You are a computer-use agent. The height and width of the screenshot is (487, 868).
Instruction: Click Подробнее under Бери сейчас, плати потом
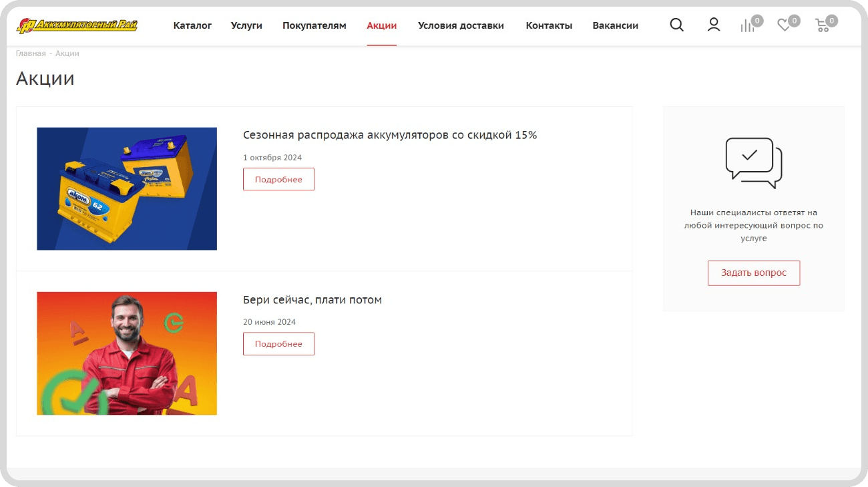[x=278, y=343]
